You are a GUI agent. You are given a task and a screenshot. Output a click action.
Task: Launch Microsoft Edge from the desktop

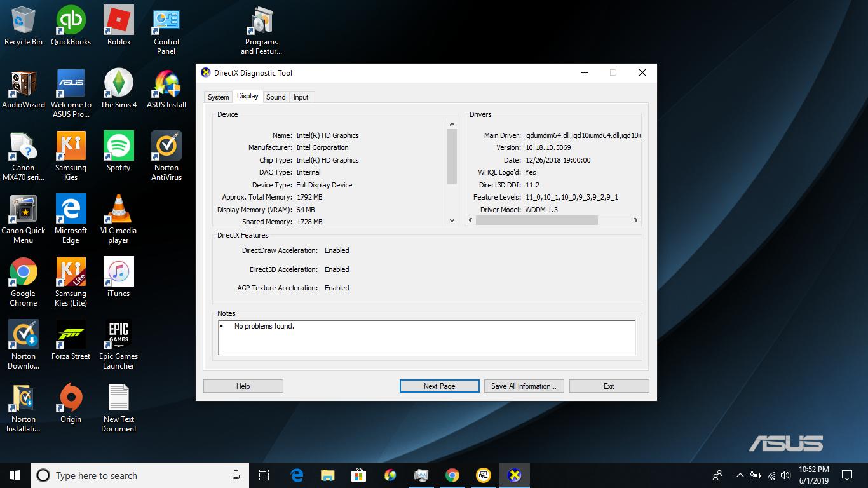pyautogui.click(x=71, y=219)
